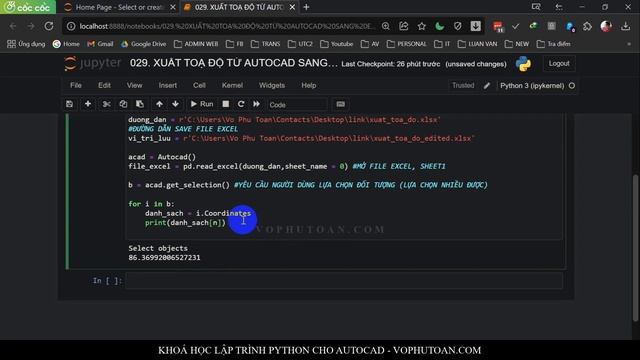Image resolution: width=640 pixels, height=360 pixels.
Task: Move the selected cell down
Action: pyautogui.click(x=176, y=104)
